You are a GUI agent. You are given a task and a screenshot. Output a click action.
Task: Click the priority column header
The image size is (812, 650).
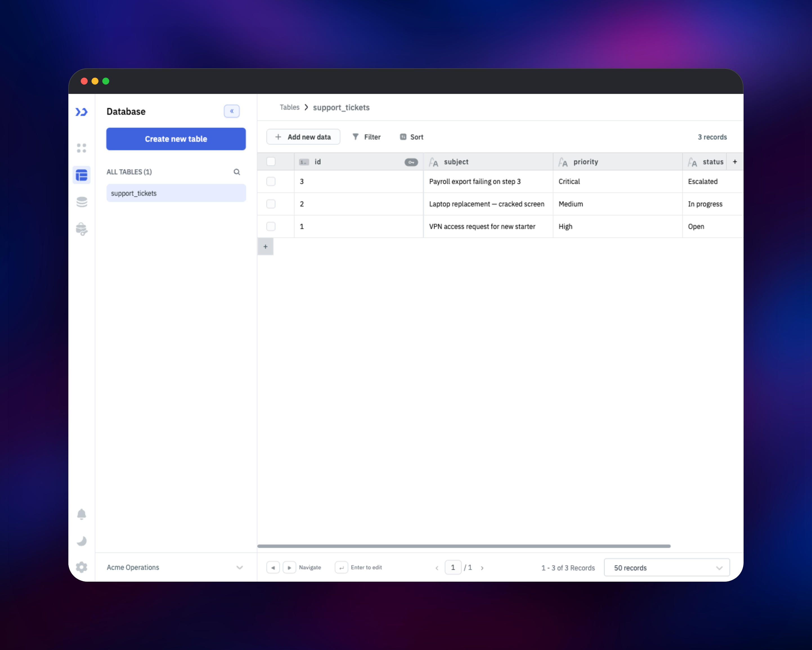pos(618,161)
